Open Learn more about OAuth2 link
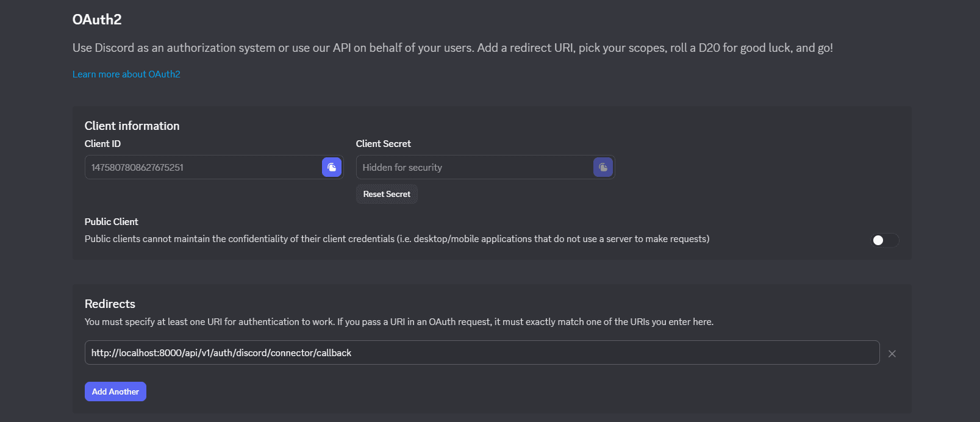This screenshot has height=422, width=980. click(126, 74)
